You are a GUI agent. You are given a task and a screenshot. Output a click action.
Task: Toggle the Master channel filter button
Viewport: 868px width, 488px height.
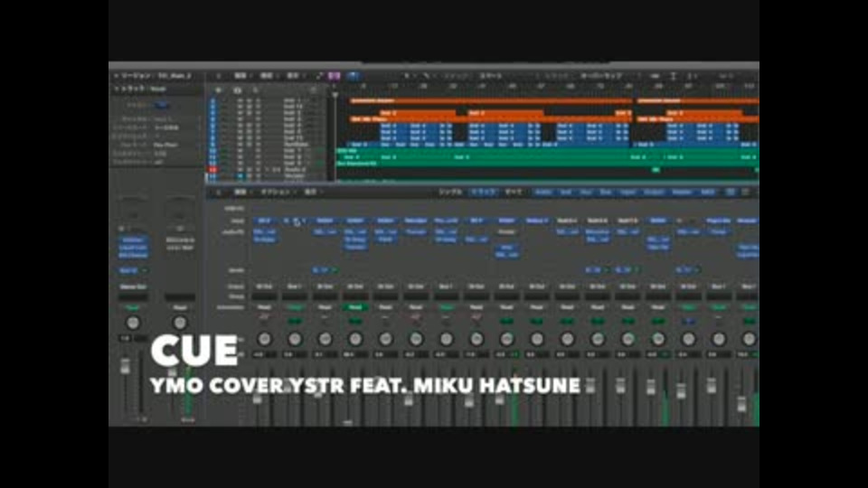[x=682, y=192]
